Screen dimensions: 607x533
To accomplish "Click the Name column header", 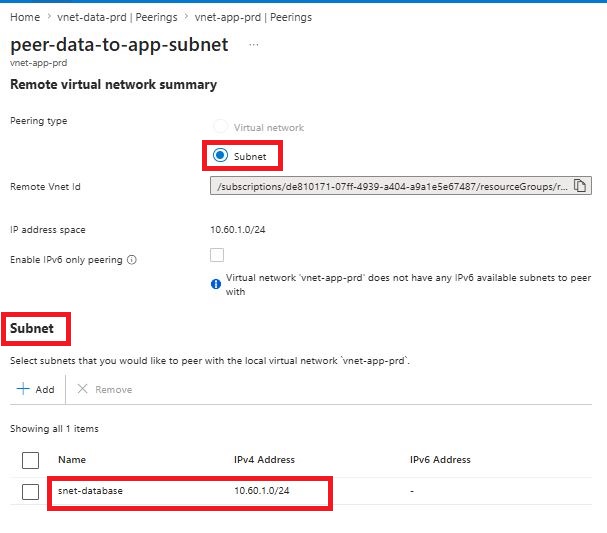I will 72,459.
